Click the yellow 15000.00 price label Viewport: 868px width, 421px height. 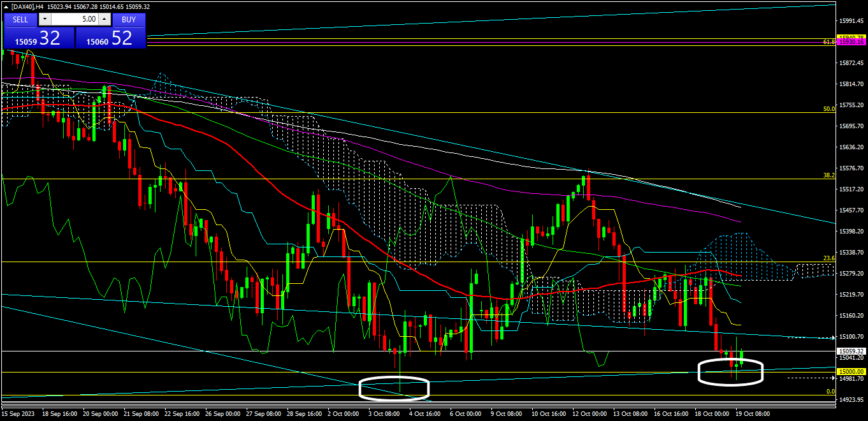coord(851,372)
